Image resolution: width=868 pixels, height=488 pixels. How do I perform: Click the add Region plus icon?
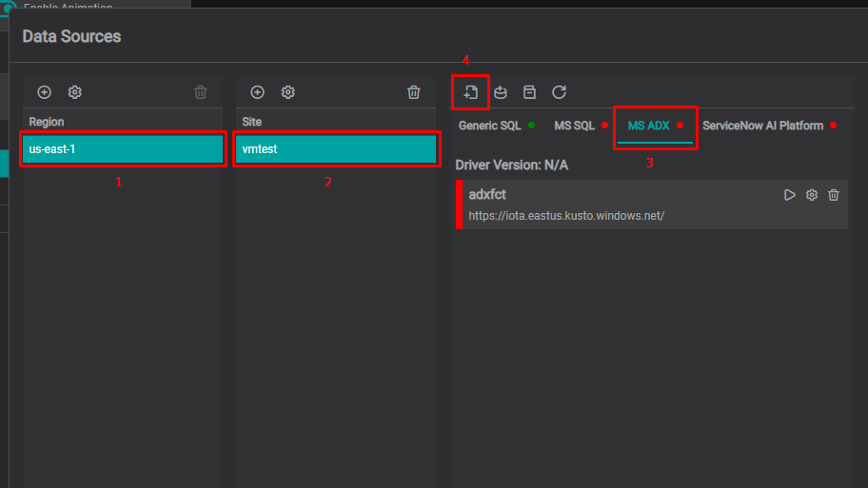pyautogui.click(x=44, y=92)
